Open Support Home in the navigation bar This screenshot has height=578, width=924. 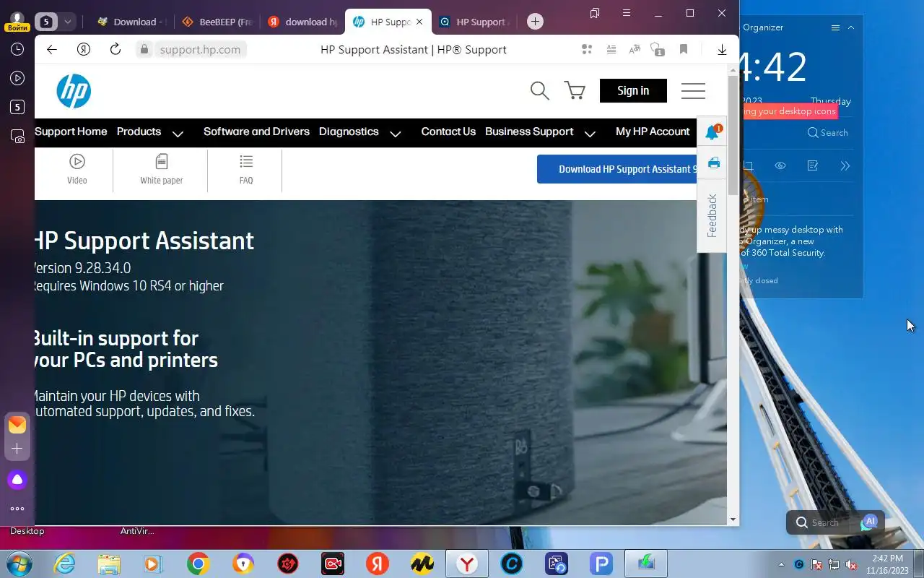[x=71, y=131]
